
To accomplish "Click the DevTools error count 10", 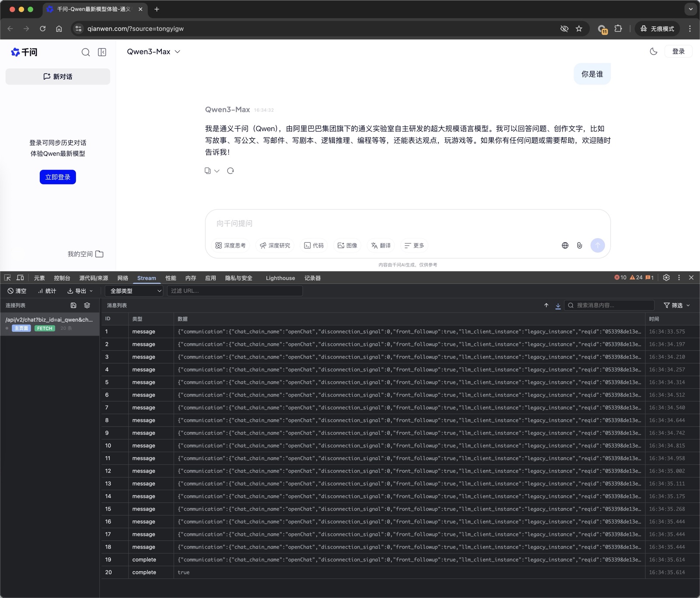I will (x=620, y=278).
